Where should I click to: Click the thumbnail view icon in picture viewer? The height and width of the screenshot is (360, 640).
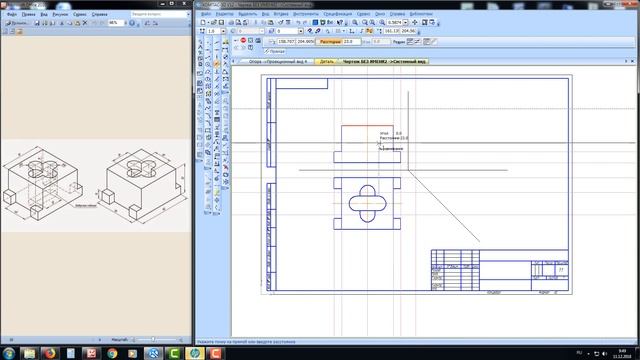coord(4,31)
